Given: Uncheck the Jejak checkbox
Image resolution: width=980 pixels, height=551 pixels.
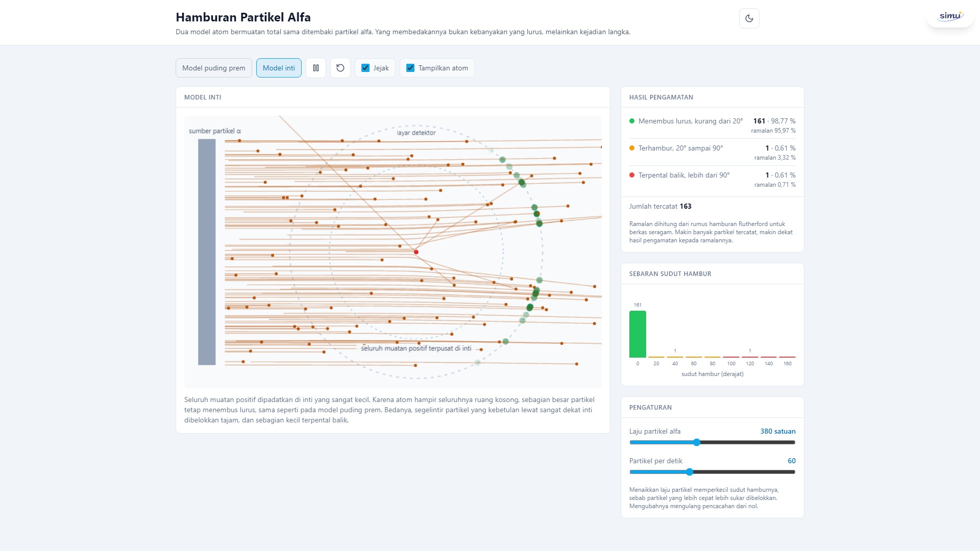Looking at the screenshot, I should pyautogui.click(x=365, y=68).
